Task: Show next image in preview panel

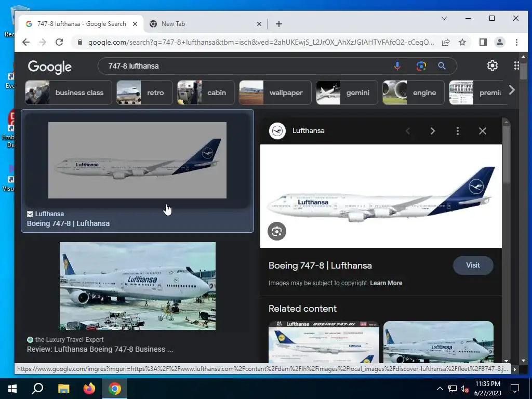Action: click(433, 131)
